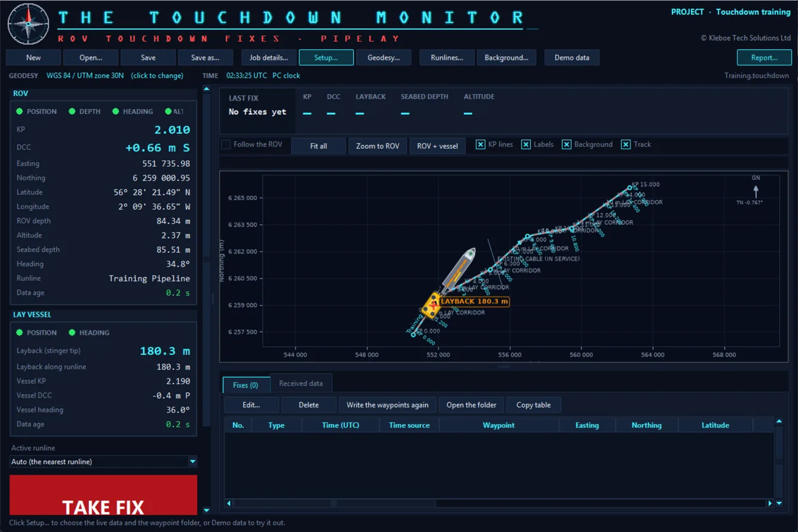Click the Touchdown training project name
This screenshot has height=532, width=798.
[x=753, y=12]
